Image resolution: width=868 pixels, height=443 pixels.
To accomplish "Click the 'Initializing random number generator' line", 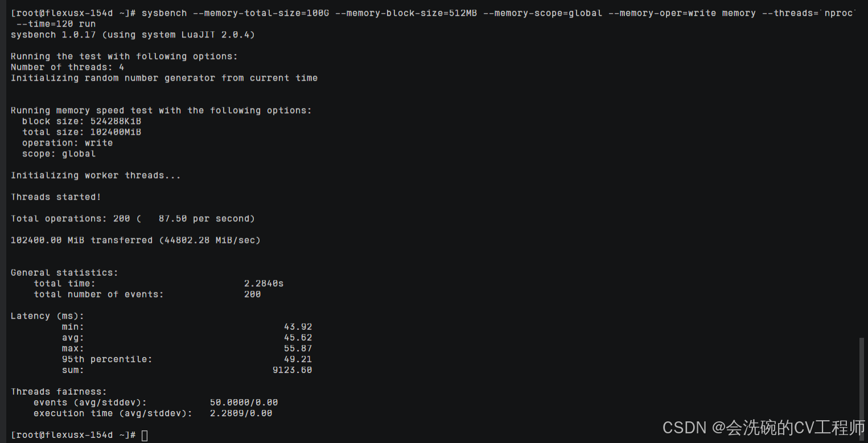I will (x=164, y=78).
